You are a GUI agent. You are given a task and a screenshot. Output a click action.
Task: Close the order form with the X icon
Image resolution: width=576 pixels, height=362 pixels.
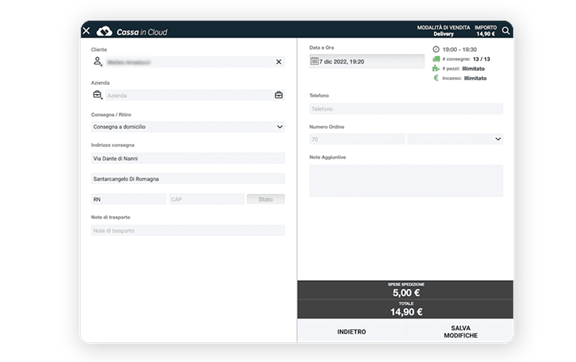point(86,31)
